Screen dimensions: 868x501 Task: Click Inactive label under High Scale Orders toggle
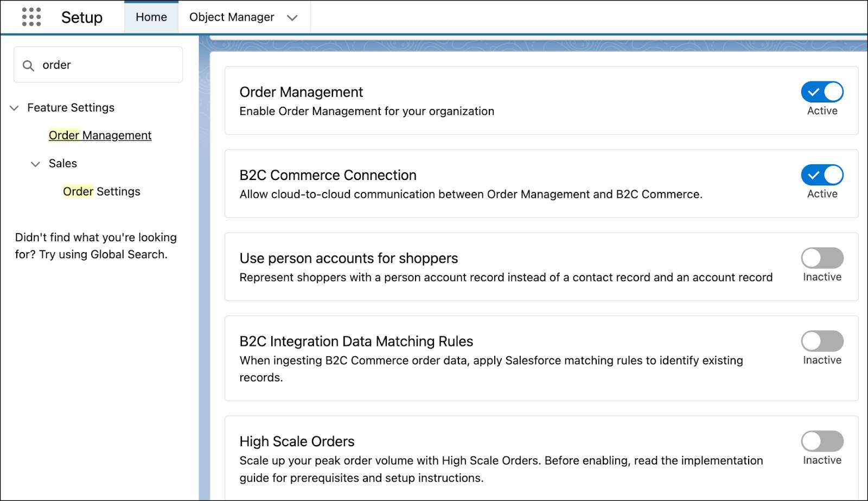pyautogui.click(x=822, y=460)
